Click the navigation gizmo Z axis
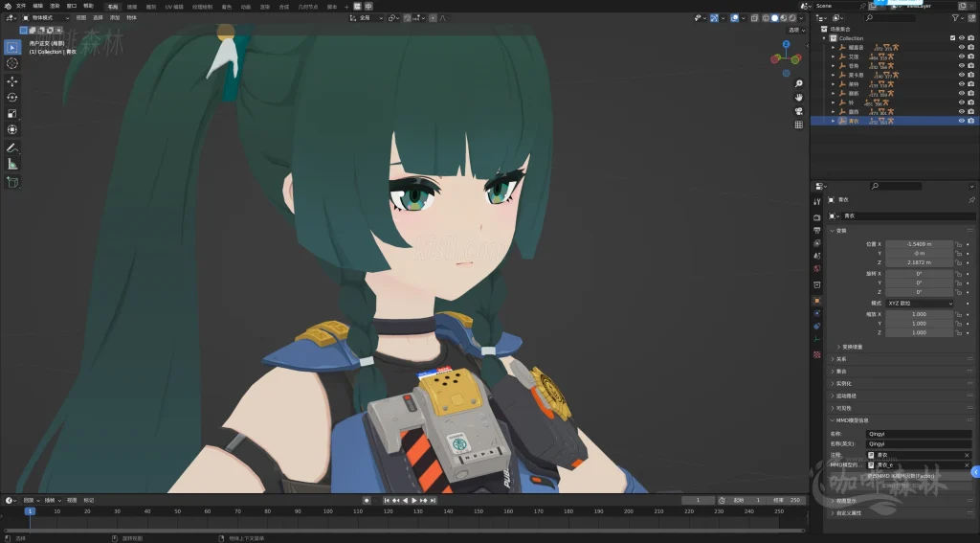 [x=787, y=44]
